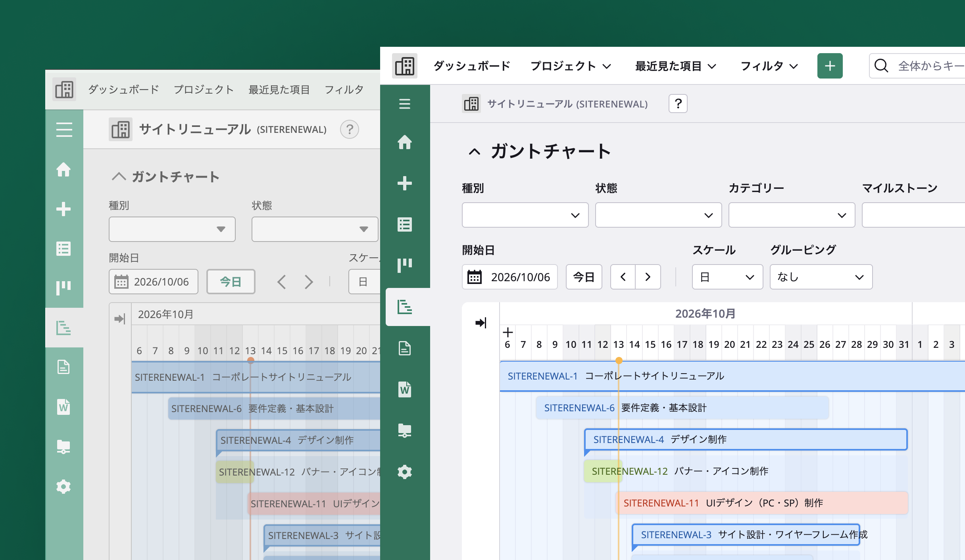Click the next period arrow button
Viewport: 965px width, 560px height.
point(648,277)
